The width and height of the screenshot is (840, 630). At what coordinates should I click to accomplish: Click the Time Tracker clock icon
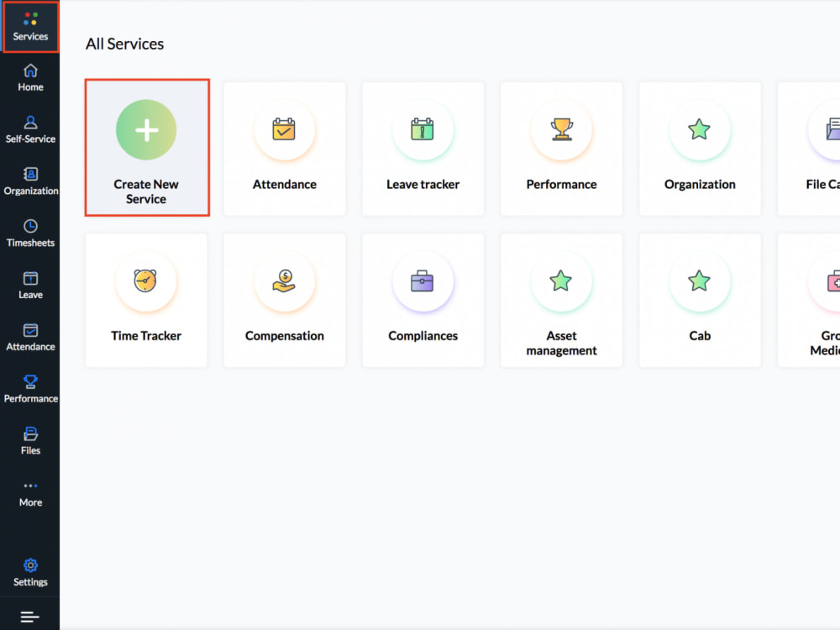coord(146,281)
